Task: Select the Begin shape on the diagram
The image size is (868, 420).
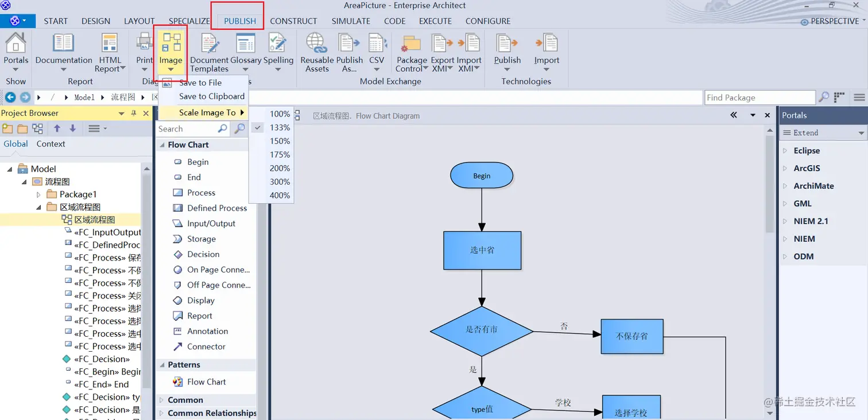Action: pos(482,176)
